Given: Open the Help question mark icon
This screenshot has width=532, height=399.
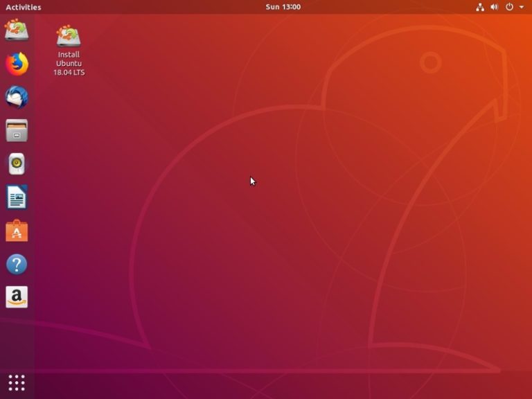Looking at the screenshot, I should (17, 264).
